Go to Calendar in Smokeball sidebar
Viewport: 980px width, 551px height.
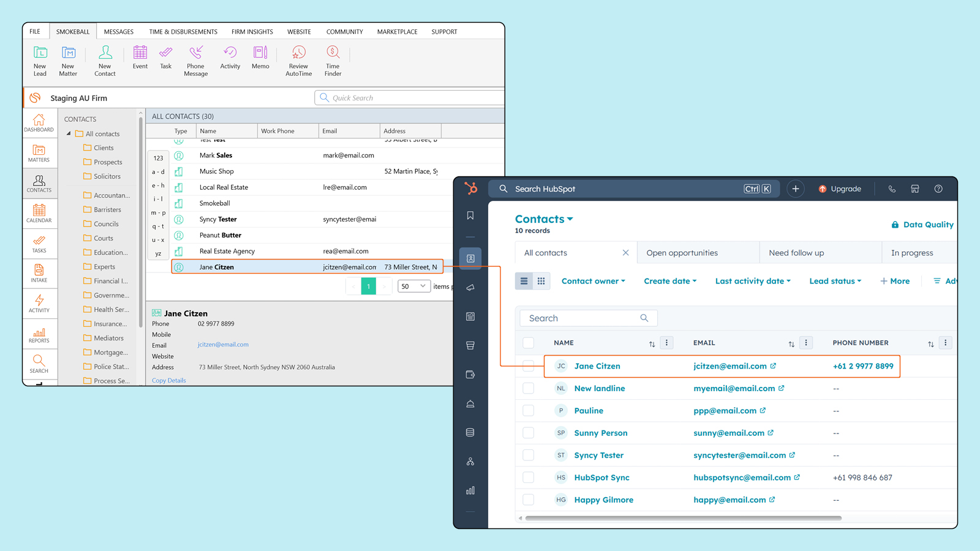pos(39,213)
